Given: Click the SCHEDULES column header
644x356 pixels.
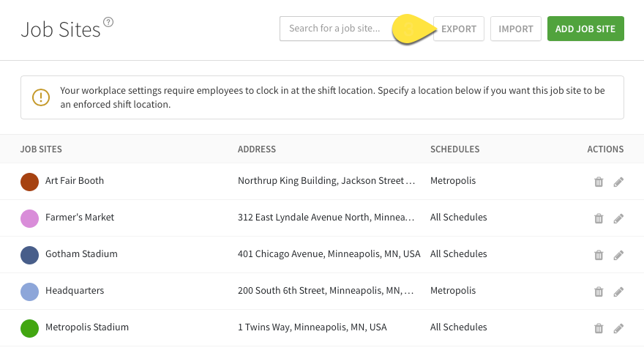Looking at the screenshot, I should (x=454, y=149).
